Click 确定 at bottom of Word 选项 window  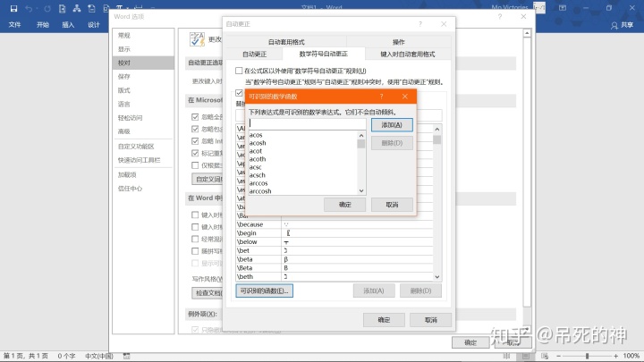[x=470, y=342]
